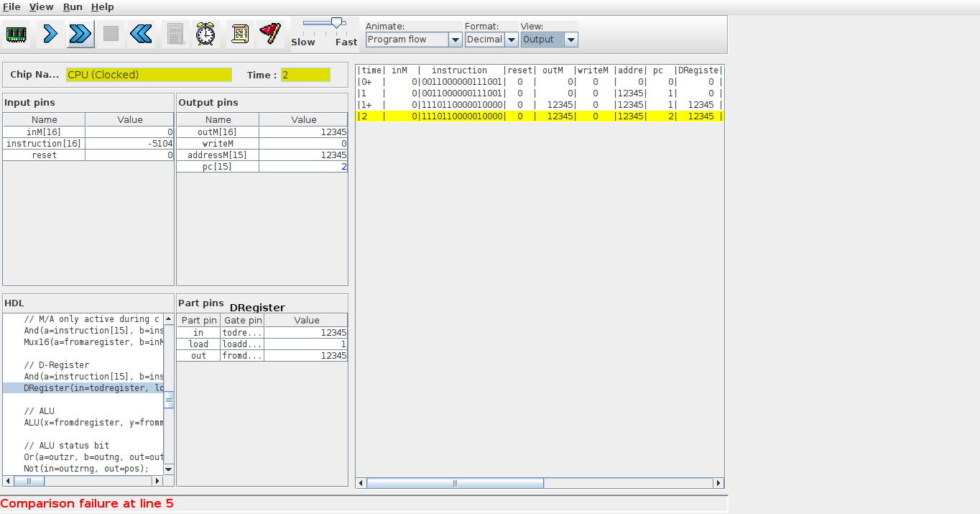Screen dimensions: 980x514
Task: Open Breakpoints with the red flag icon
Action: tap(270, 34)
